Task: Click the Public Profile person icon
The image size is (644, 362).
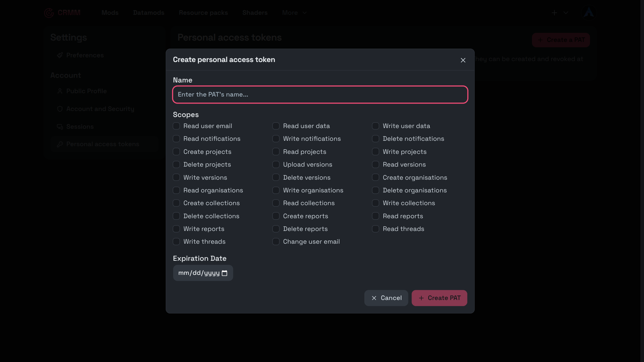Action: pos(60,91)
